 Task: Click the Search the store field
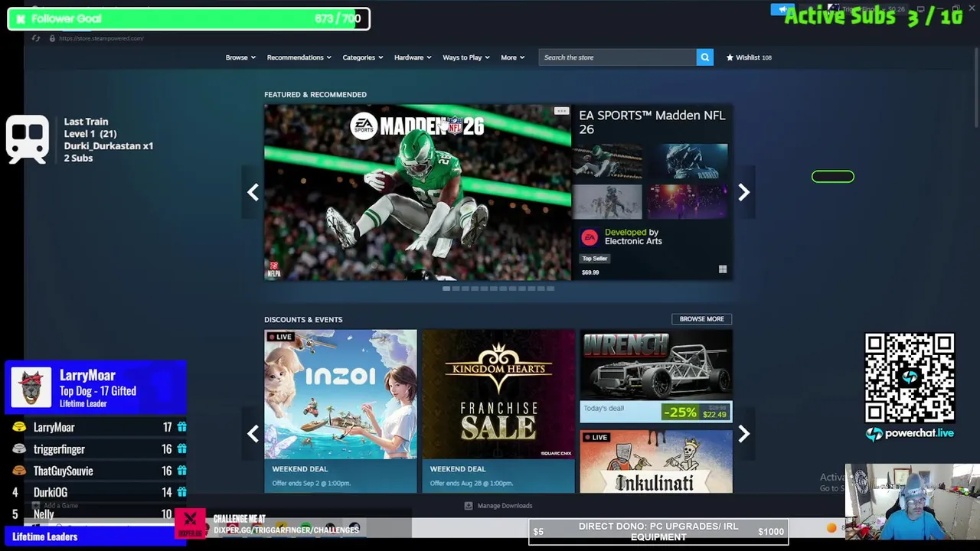coord(617,57)
